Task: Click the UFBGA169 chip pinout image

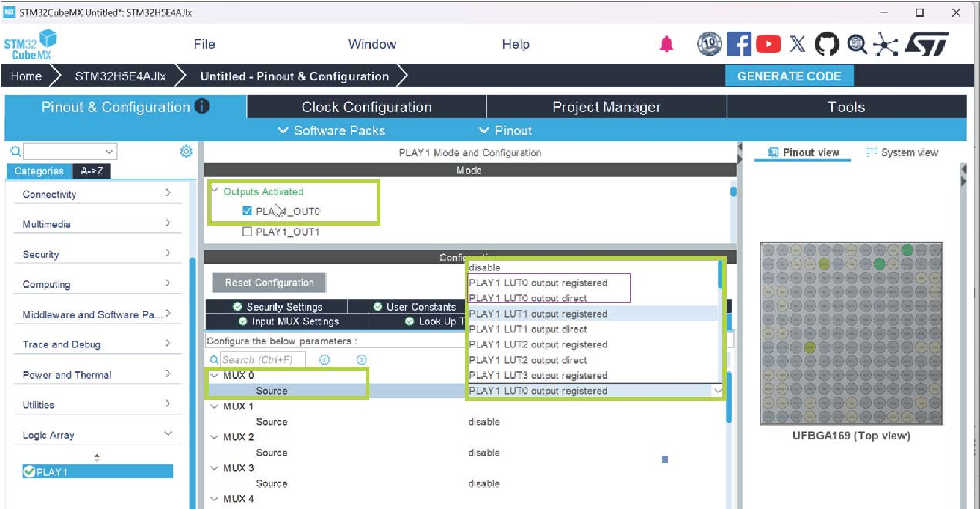Action: coord(851,333)
